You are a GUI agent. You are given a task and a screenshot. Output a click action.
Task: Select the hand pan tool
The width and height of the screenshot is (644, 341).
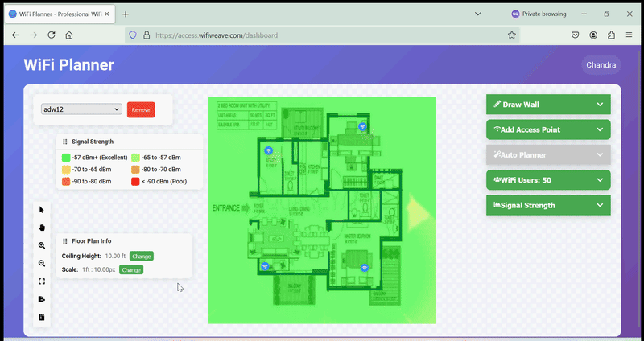42,228
